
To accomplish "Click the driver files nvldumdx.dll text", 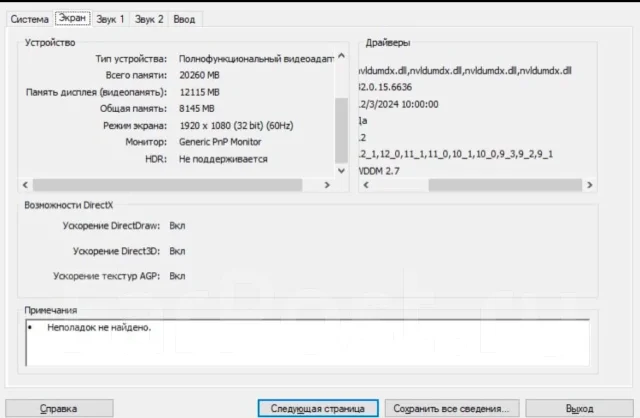I will point(465,71).
